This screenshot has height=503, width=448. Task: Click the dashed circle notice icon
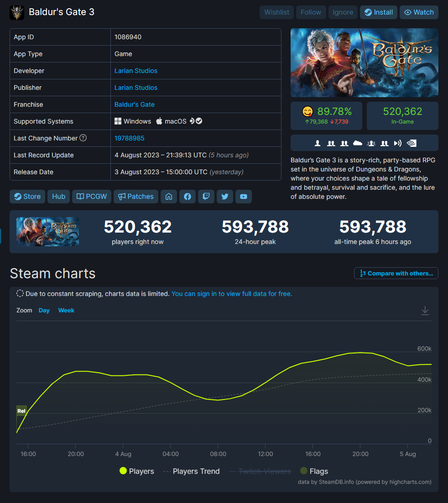point(20,294)
